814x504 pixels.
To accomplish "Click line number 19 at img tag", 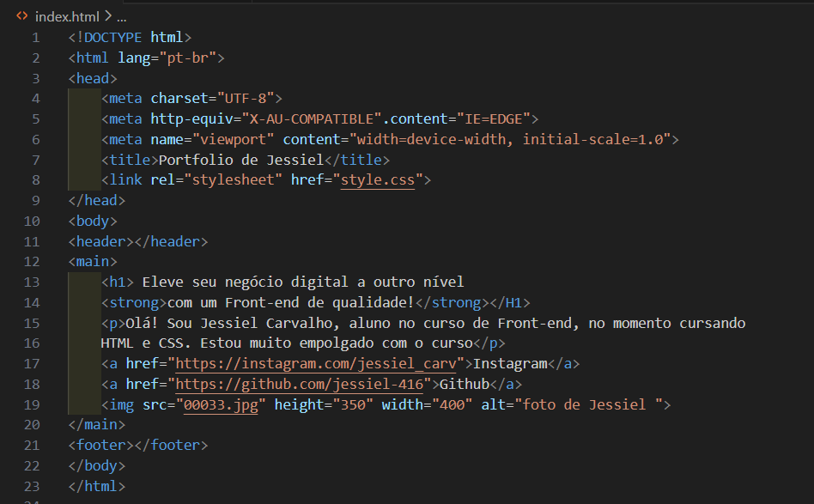I will pos(32,405).
